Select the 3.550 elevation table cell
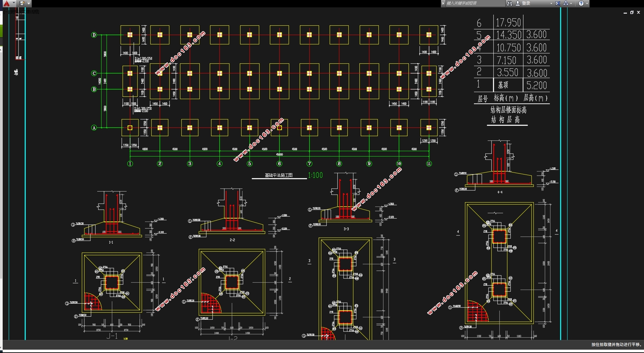The height and width of the screenshot is (353, 644). pyautogui.click(x=507, y=72)
